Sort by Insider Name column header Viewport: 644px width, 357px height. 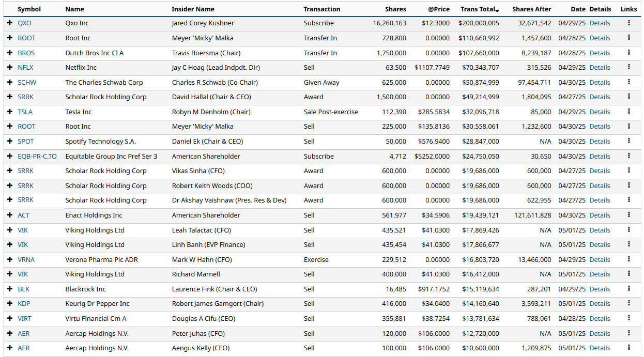[193, 9]
